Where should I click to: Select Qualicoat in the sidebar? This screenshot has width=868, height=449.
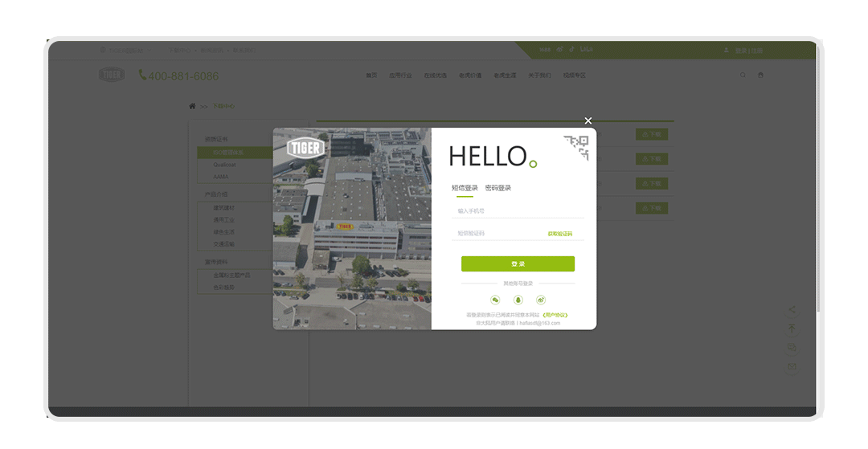(225, 165)
